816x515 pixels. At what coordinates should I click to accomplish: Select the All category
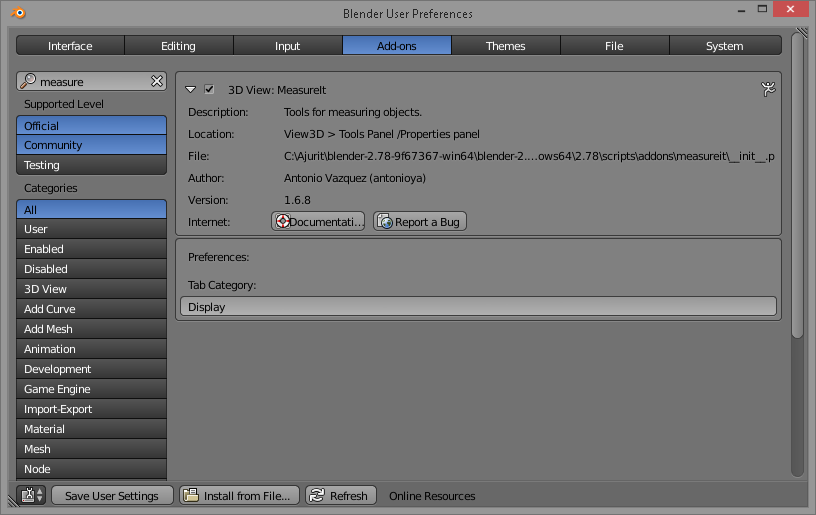click(92, 209)
